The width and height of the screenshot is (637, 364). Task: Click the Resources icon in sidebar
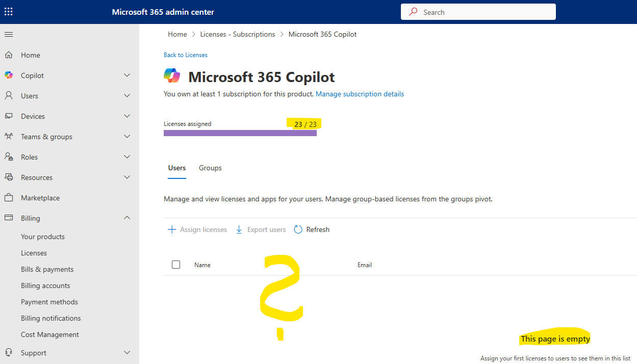click(x=9, y=177)
